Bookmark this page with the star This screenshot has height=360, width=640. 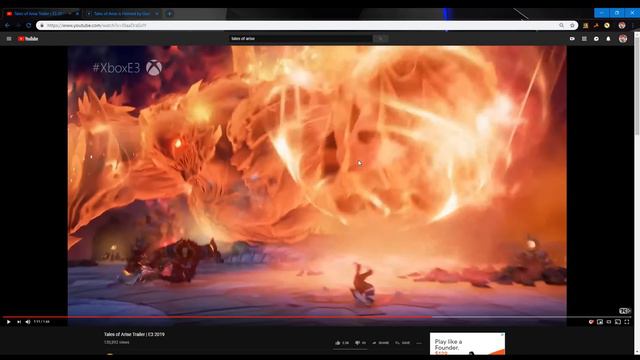pos(572,25)
